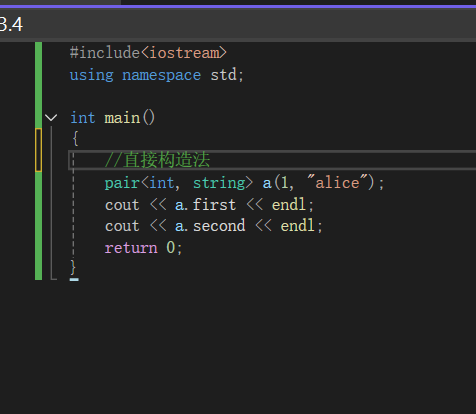The height and width of the screenshot is (414, 476).
Task: Click the opening brace after main()
Action: click(x=75, y=138)
